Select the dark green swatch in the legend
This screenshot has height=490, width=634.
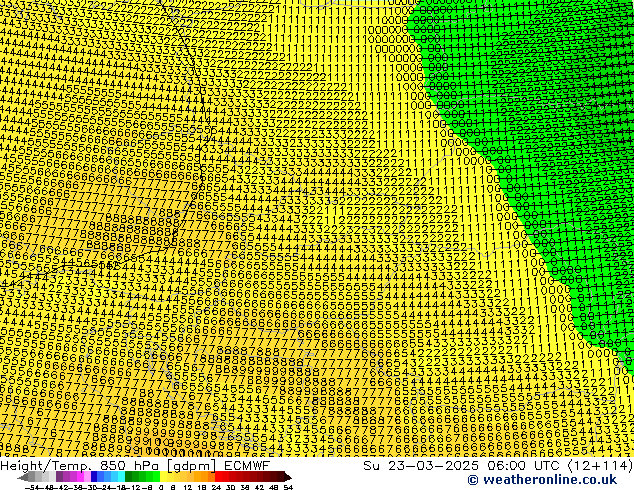pyautogui.click(x=128, y=477)
